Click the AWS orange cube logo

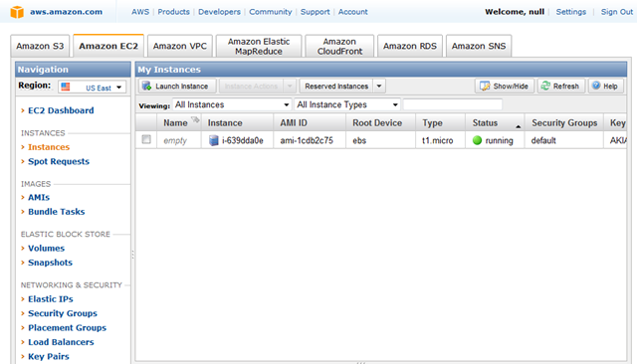[x=17, y=12]
